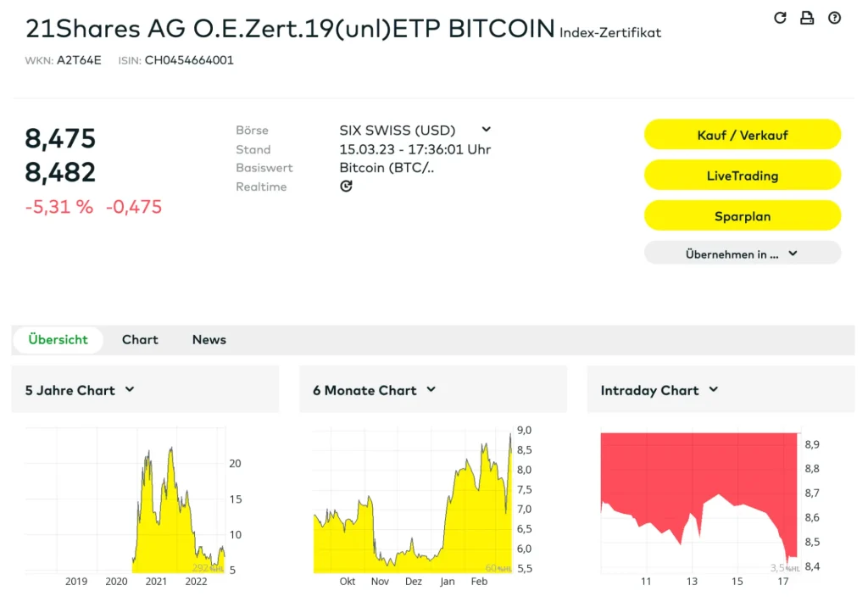Open the Intraday Chart dropdown
The width and height of the screenshot is (868, 602).
tap(713, 390)
